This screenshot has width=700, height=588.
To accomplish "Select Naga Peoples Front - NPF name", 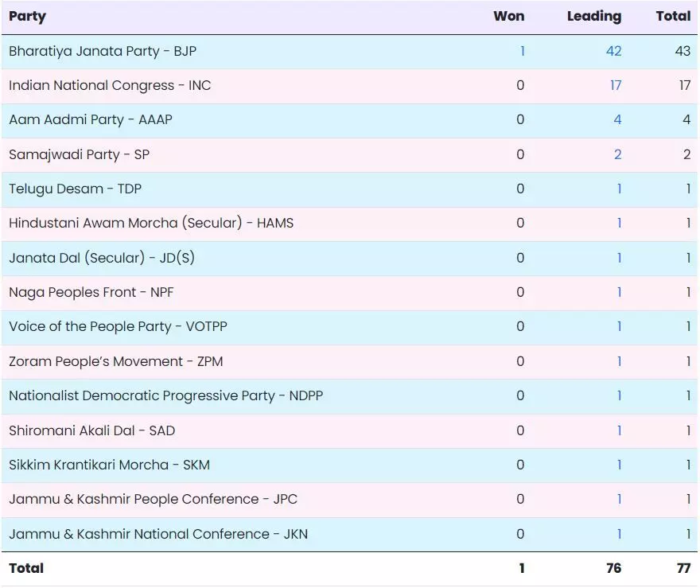I will click(x=91, y=293).
